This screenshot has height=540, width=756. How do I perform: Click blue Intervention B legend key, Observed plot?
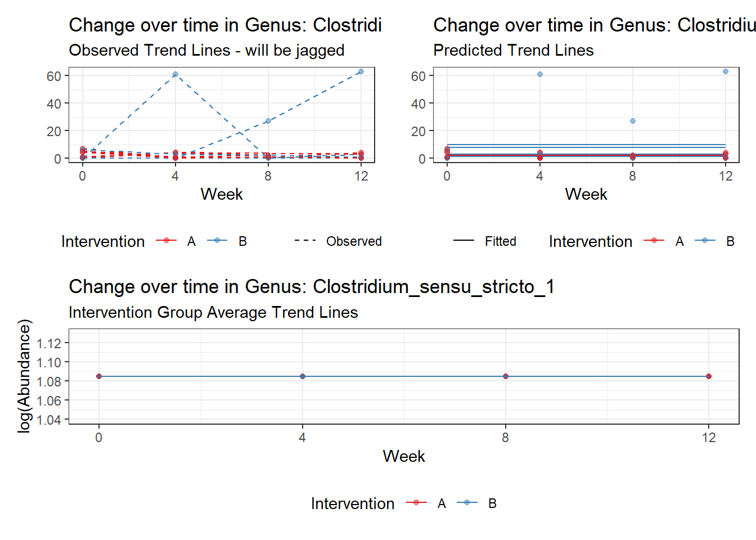pos(217,241)
